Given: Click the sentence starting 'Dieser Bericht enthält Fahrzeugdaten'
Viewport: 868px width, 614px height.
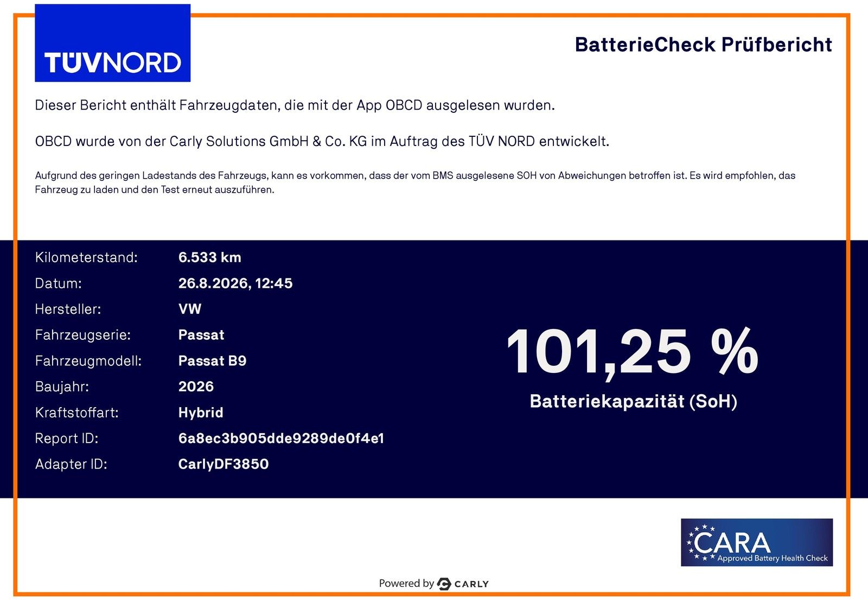Looking at the screenshot, I should pos(295,105).
